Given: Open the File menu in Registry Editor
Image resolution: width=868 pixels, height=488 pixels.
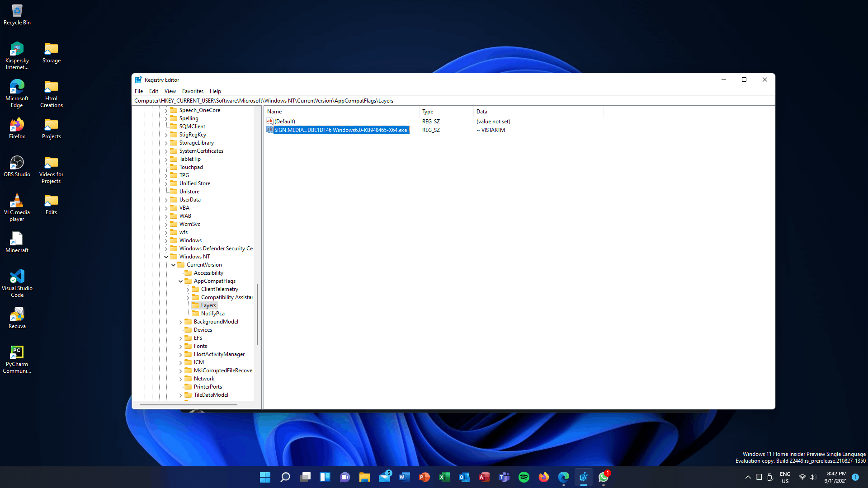Looking at the screenshot, I should [139, 91].
